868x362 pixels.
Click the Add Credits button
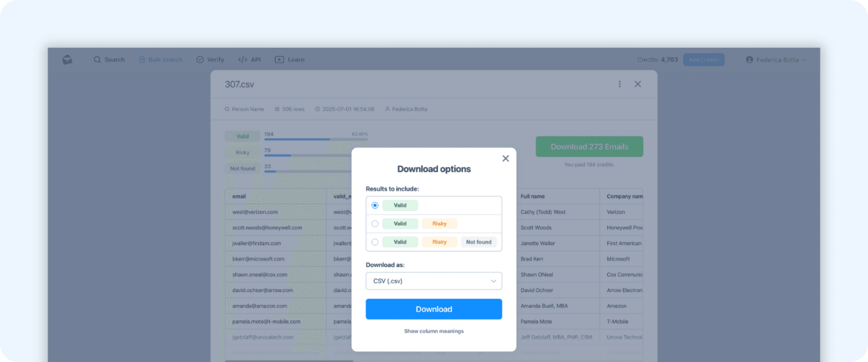click(x=704, y=60)
